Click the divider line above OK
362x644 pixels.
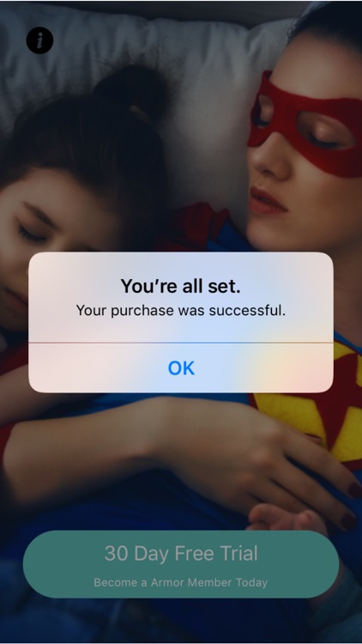[x=181, y=343]
